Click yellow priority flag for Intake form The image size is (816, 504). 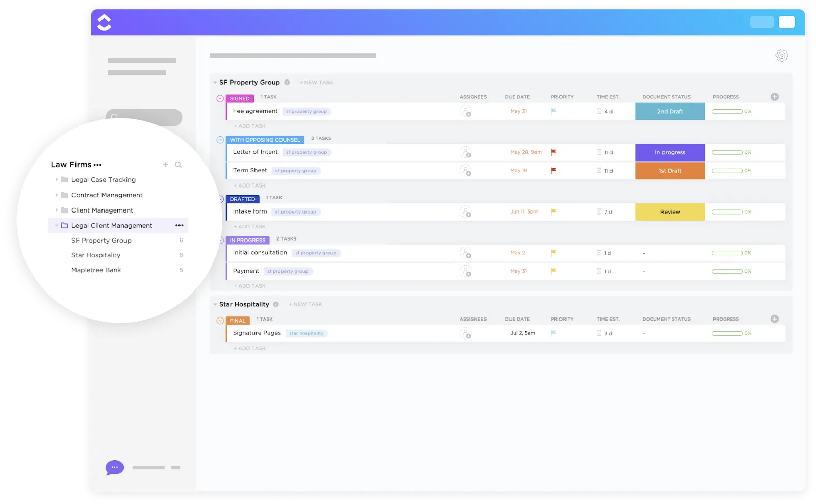tap(553, 211)
